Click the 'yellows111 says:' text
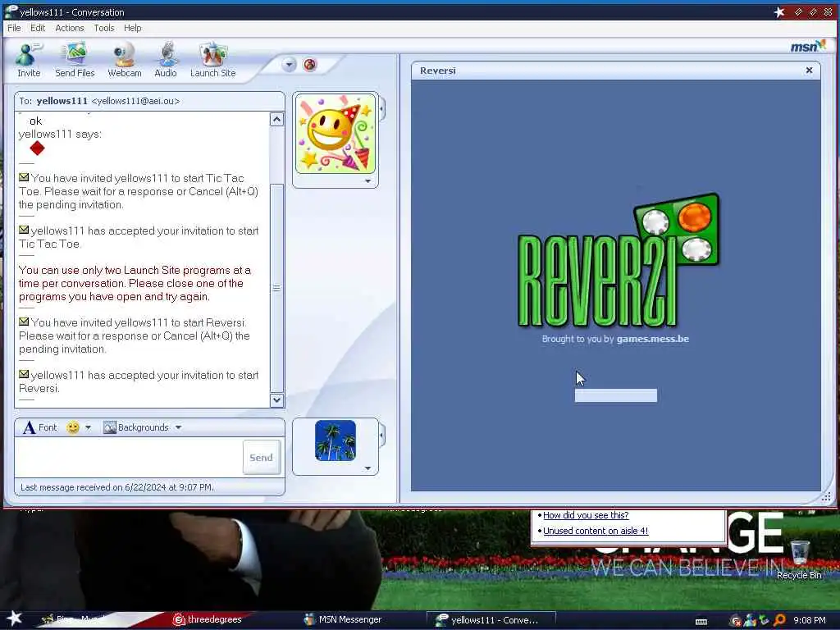Viewport: 840px width, 630px height. (60, 134)
